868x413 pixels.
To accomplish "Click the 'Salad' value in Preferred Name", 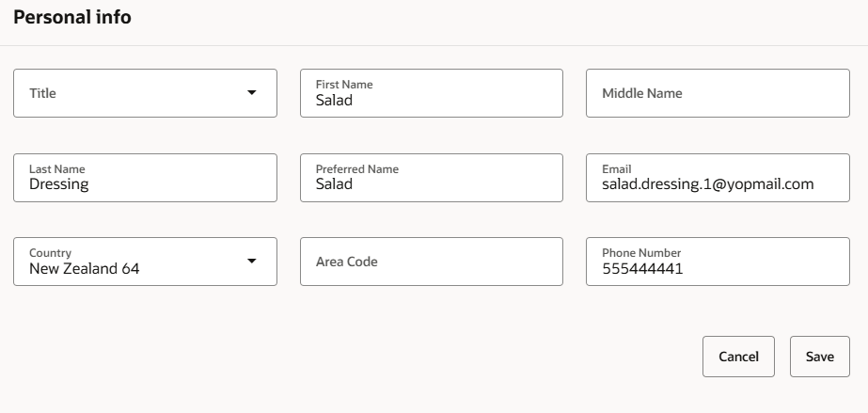I will (334, 184).
